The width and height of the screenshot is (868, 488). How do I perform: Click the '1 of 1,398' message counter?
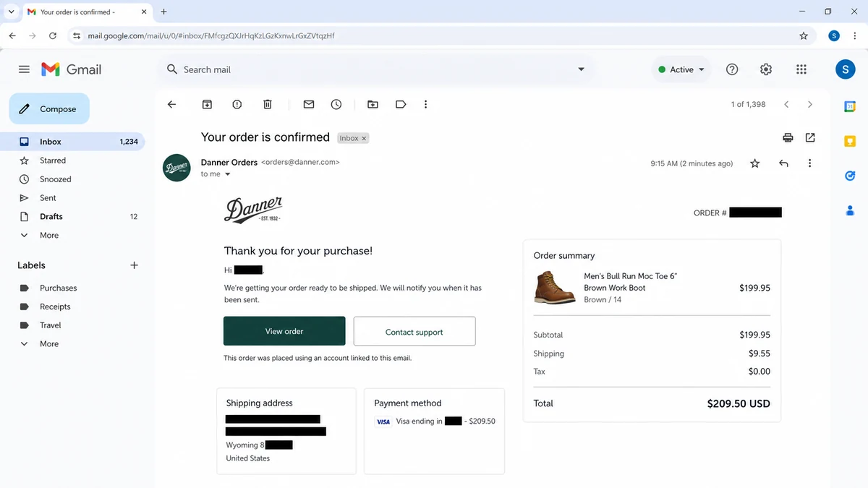point(748,104)
